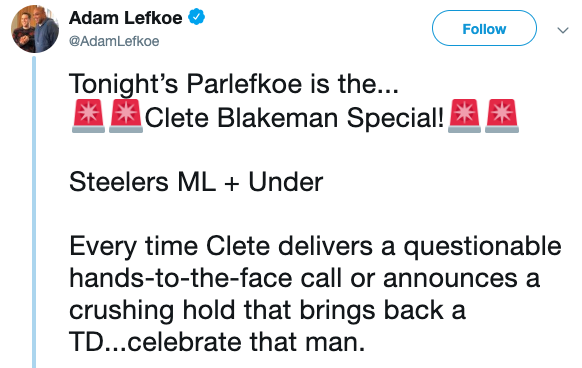Open Adam Lefkoe's profile avatar photo

35,29
